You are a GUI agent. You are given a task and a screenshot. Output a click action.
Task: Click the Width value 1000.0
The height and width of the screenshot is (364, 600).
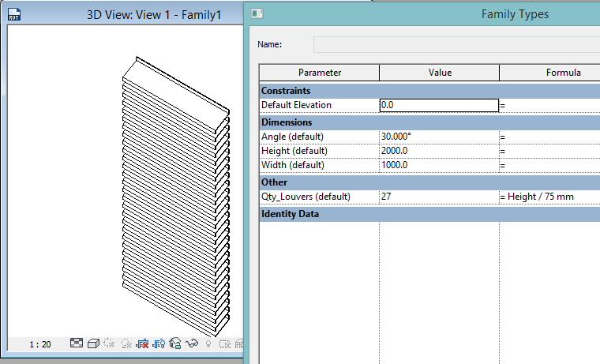click(x=439, y=165)
